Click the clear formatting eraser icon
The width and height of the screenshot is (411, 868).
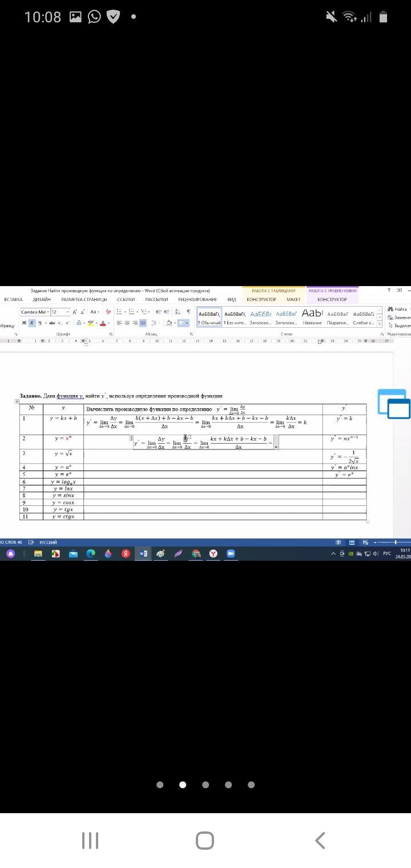[x=108, y=312]
